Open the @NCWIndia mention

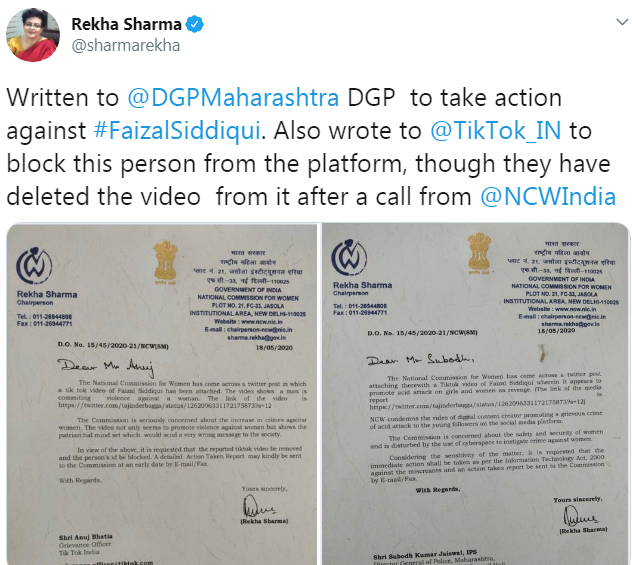pyautogui.click(x=548, y=197)
